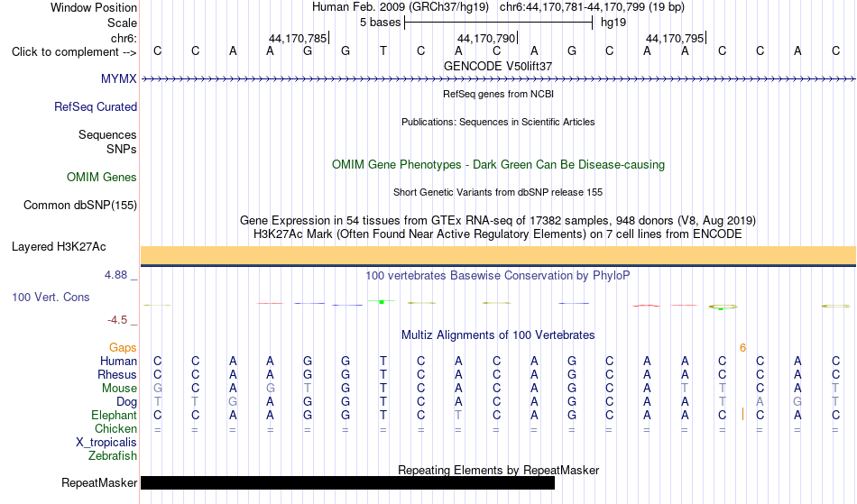Click the Layered H3K27Ac track label
The width and height of the screenshot is (857, 504).
(59, 246)
